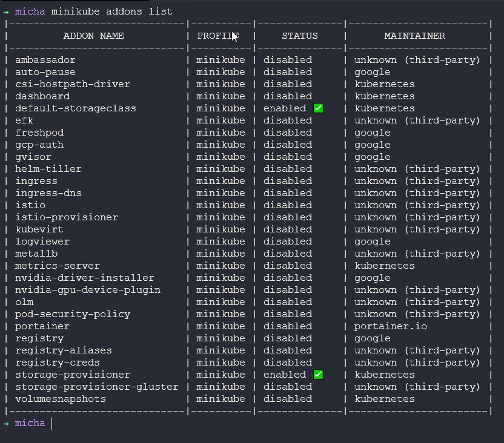Click the dashboard addon name
Viewport: 504px width, 443px height.
42,96
